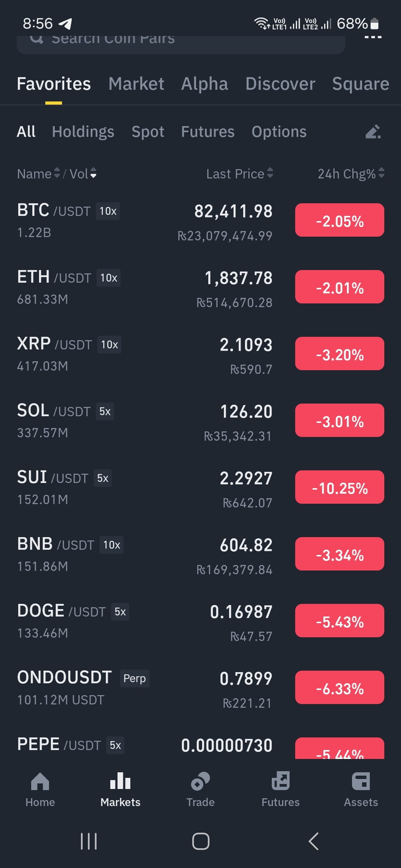Open the Trade icon in bottom bar

[200, 781]
